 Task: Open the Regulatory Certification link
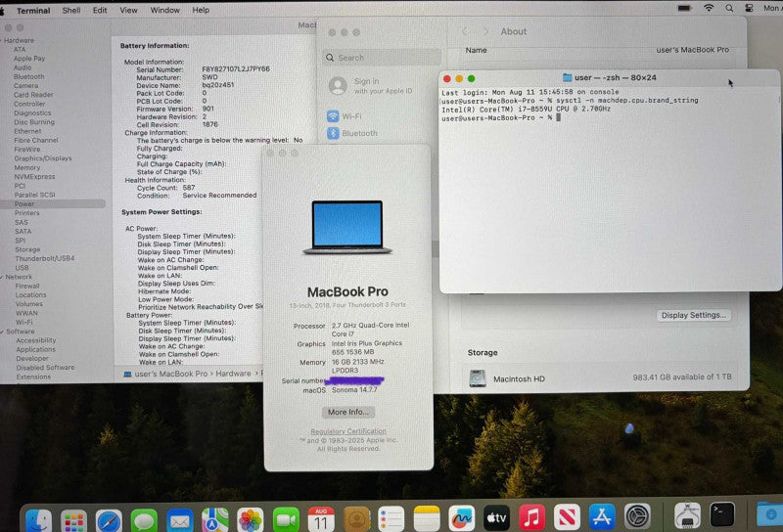point(348,431)
